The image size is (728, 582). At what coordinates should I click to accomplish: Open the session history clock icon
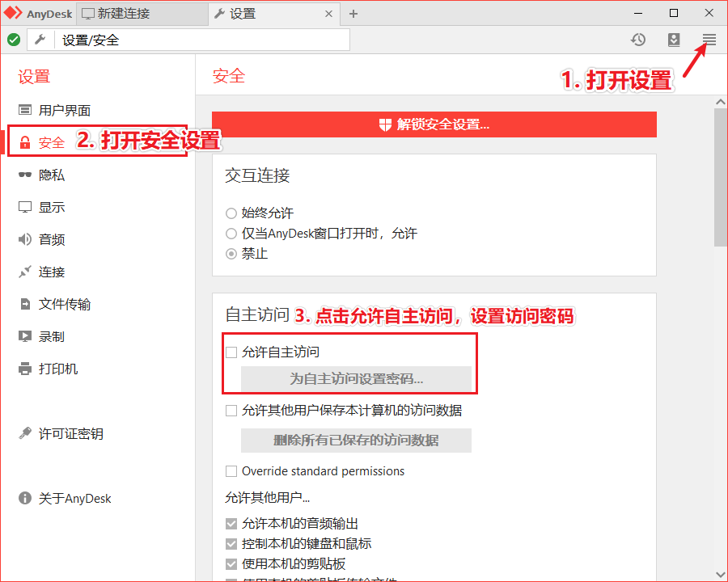(638, 40)
